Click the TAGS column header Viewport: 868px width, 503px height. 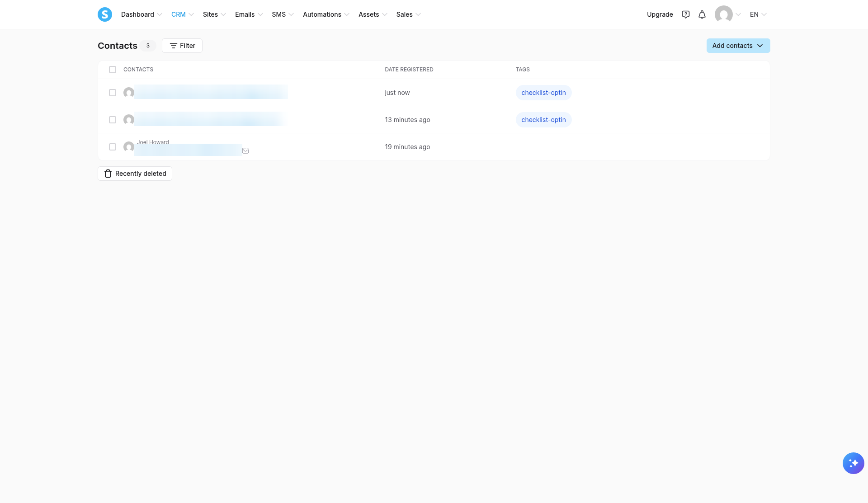click(x=523, y=70)
